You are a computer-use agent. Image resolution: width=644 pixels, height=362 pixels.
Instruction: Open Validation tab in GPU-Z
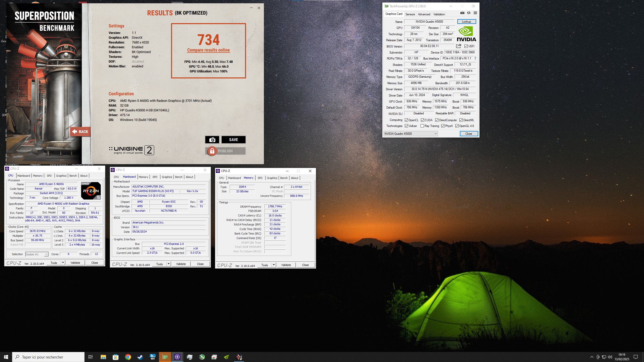tap(439, 14)
